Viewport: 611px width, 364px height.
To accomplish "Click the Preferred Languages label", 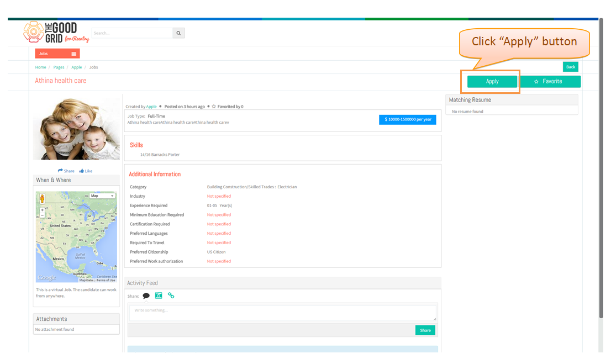I will tap(149, 234).
